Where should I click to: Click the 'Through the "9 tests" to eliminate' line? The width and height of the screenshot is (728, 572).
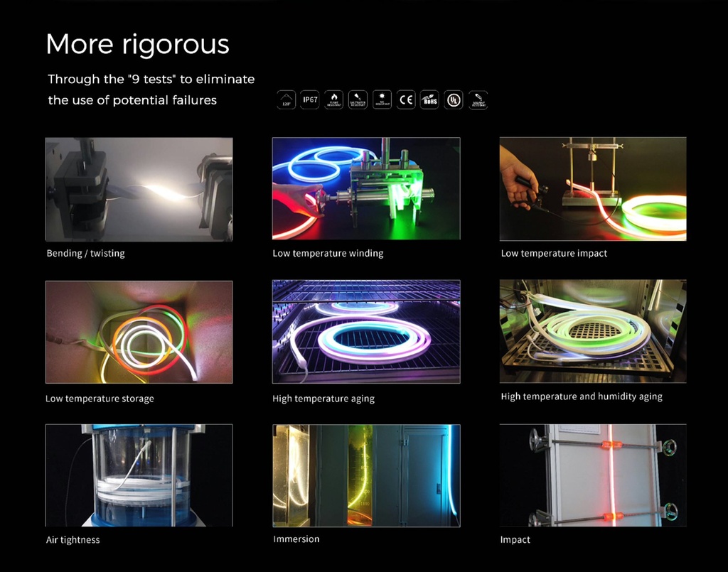(151, 79)
